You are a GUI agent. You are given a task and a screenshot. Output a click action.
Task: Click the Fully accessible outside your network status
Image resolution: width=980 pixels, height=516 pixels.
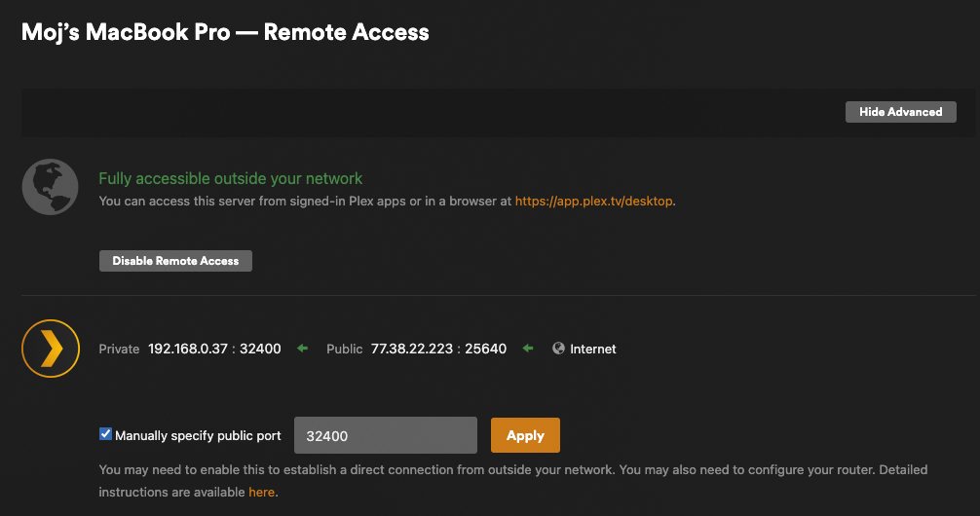coord(231,179)
